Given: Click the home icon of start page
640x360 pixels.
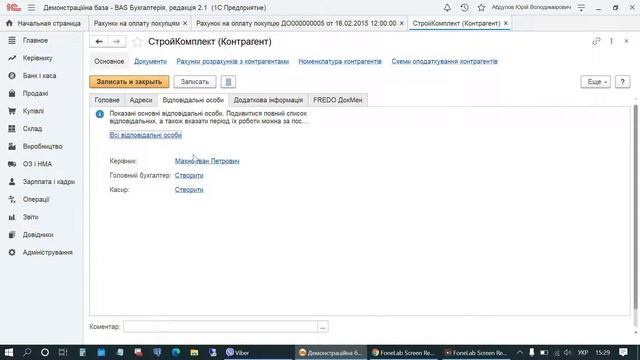Looking at the screenshot, I should click(9, 23).
